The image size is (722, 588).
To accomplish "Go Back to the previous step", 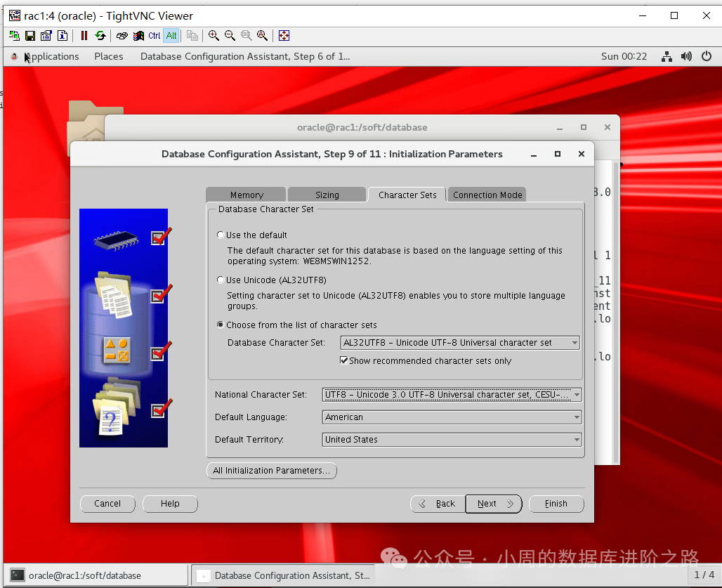I will 438,503.
